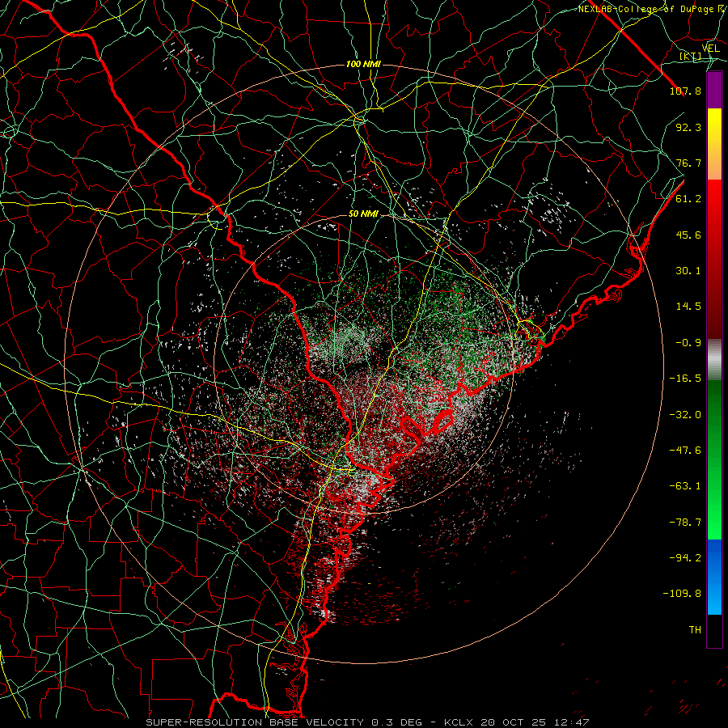Select the 107.8 velocity scale value
728x728 pixels.
pyautogui.click(x=685, y=91)
